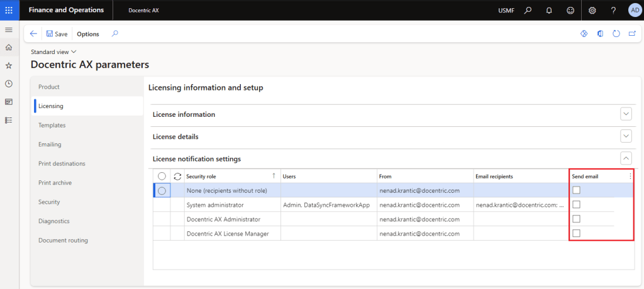Screen dimensions: 644x289
Task: Toggle select-all rows circle in grid header
Action: pyautogui.click(x=162, y=176)
